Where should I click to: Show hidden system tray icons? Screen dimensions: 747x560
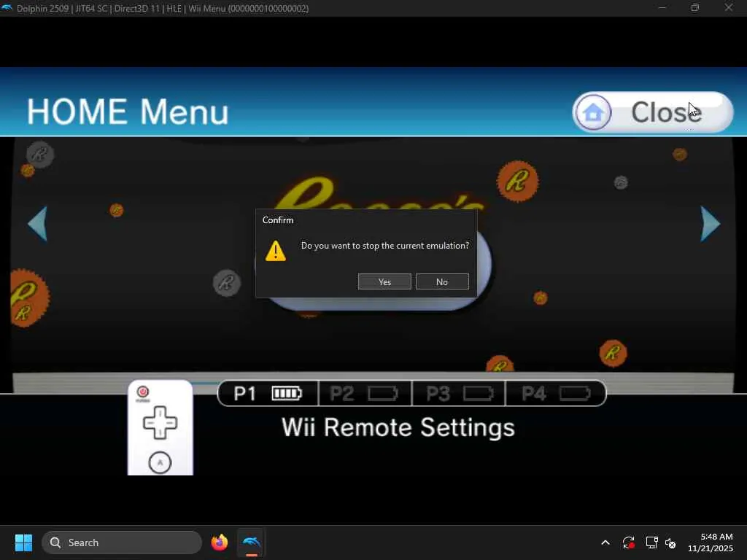[605, 542]
